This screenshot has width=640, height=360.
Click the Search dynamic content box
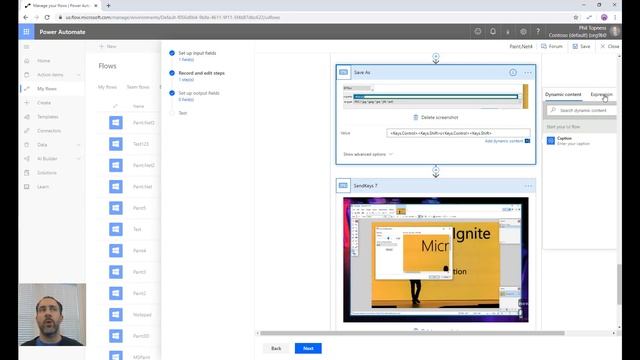coord(582,111)
